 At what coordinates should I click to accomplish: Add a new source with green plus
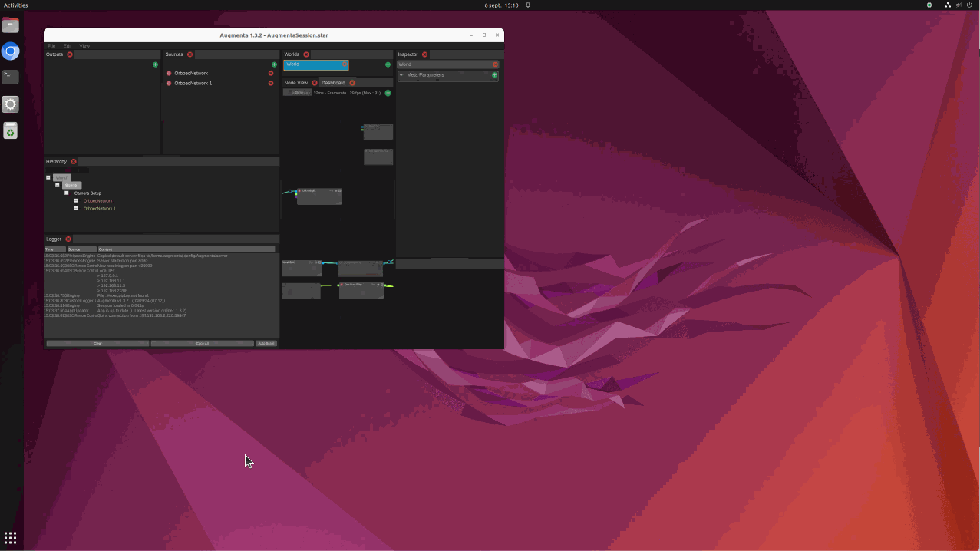[x=274, y=65]
